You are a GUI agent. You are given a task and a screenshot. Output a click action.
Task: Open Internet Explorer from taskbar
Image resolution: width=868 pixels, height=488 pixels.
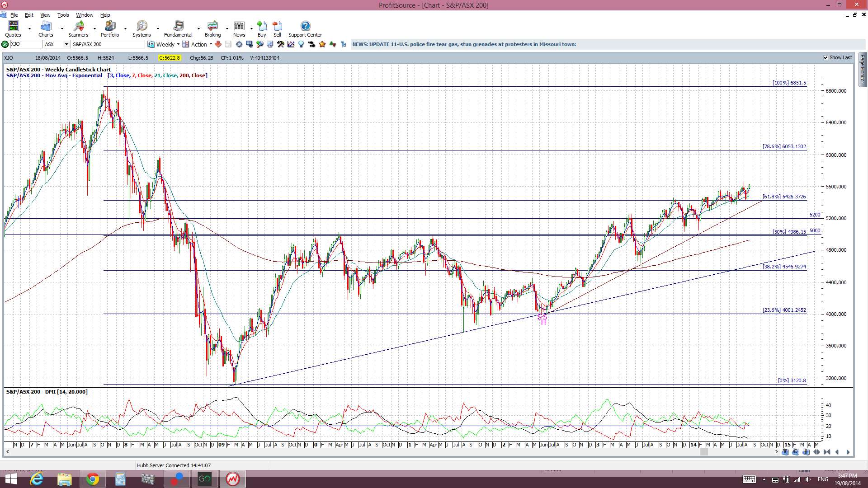pyautogui.click(x=36, y=479)
